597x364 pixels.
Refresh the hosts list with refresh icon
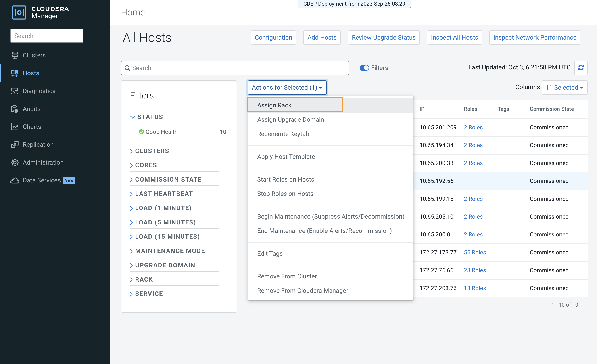[580, 68]
